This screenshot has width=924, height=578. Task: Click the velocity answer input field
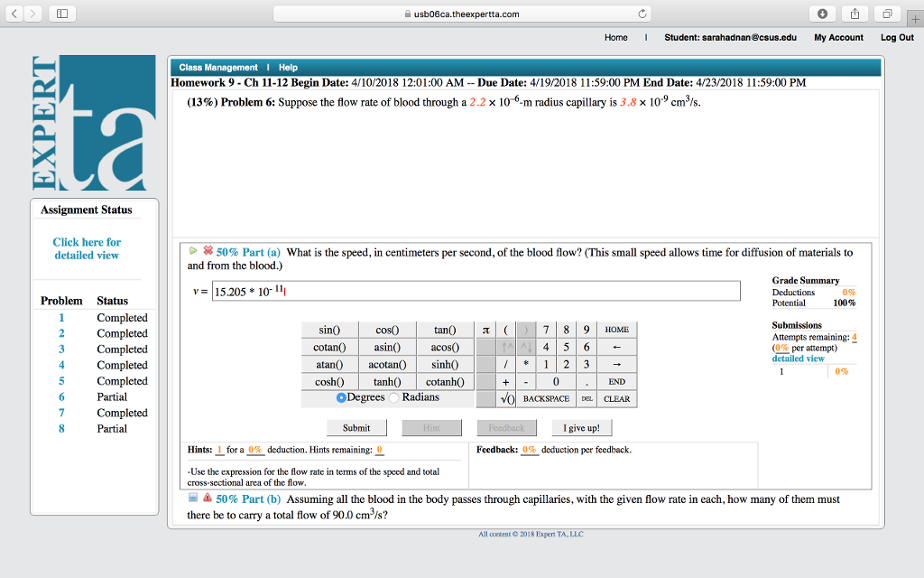pyautogui.click(x=475, y=291)
